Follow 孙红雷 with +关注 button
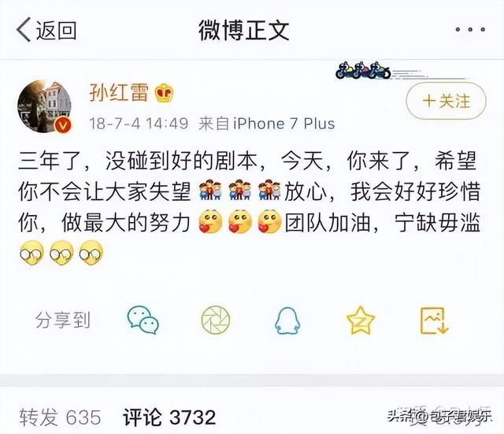The image size is (504, 434). coord(446,101)
